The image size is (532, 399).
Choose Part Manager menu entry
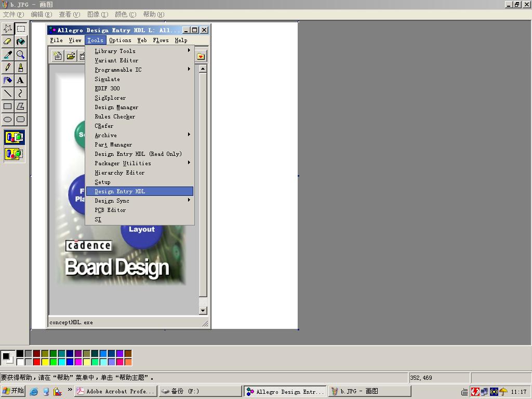pyautogui.click(x=139, y=144)
